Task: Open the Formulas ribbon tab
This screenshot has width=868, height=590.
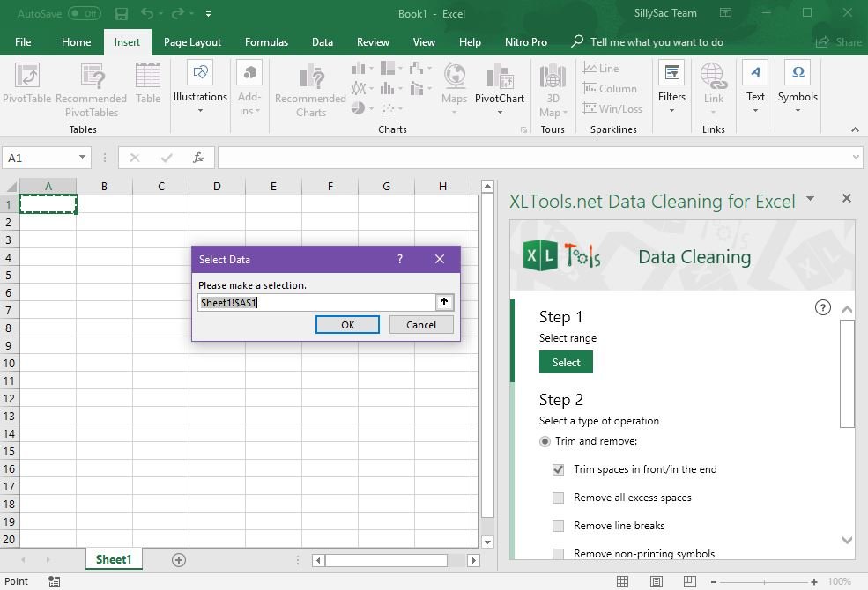Action: pyautogui.click(x=266, y=41)
